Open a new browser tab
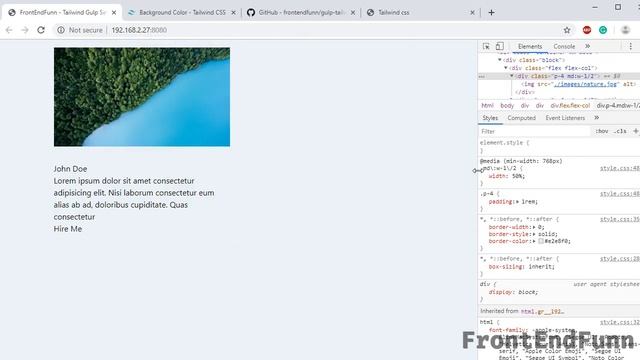Screen dimensions: 640x360 tap(491, 13)
